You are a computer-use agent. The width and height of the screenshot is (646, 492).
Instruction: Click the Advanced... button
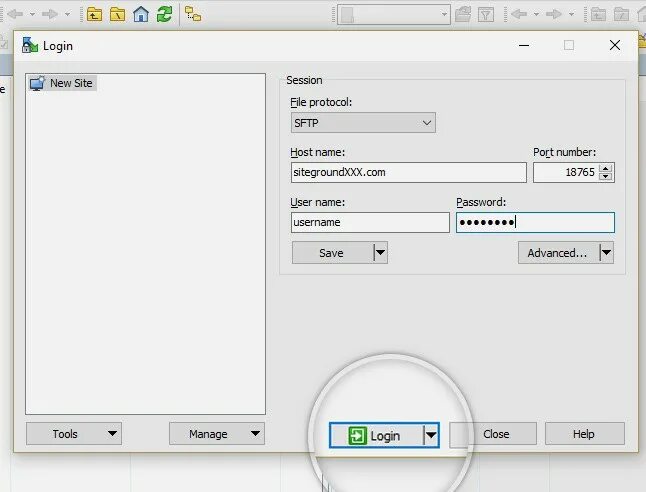[x=558, y=253]
